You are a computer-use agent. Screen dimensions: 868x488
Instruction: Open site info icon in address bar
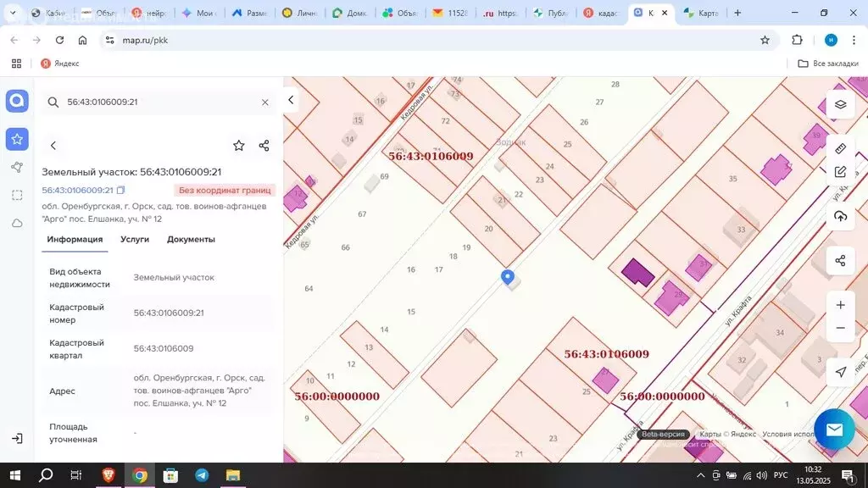point(109,40)
